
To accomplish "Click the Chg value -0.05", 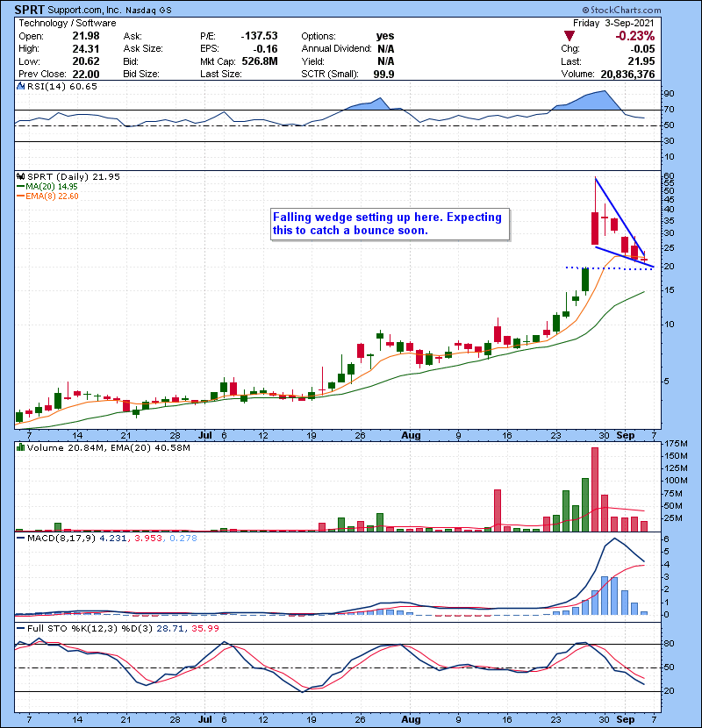I will [x=642, y=49].
